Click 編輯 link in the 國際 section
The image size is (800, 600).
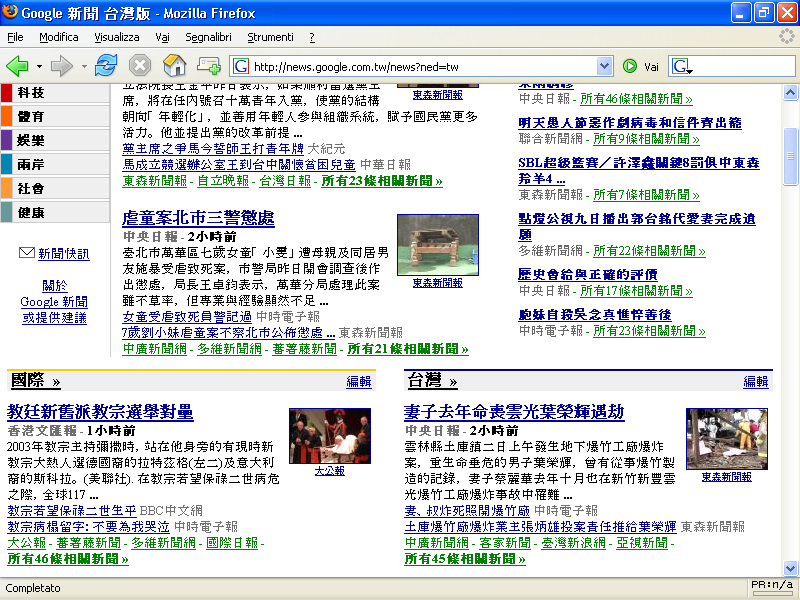pyautogui.click(x=359, y=382)
